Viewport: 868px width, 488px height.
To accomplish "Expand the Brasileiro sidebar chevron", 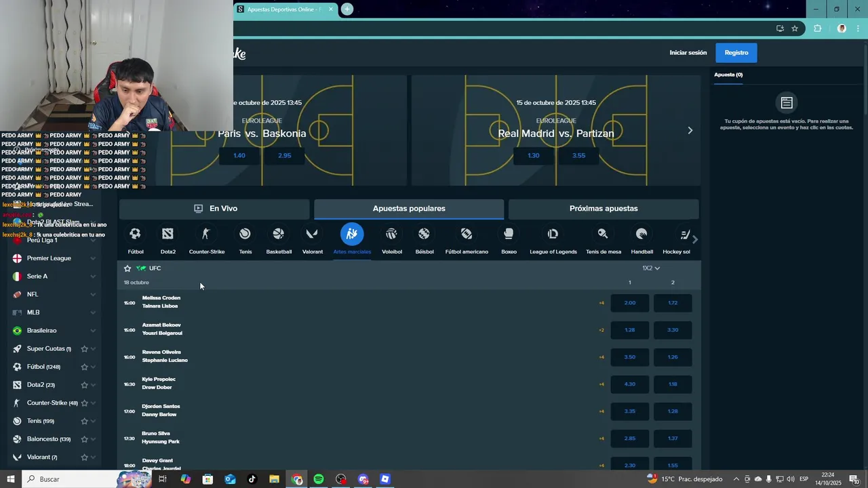I will pyautogui.click(x=93, y=331).
